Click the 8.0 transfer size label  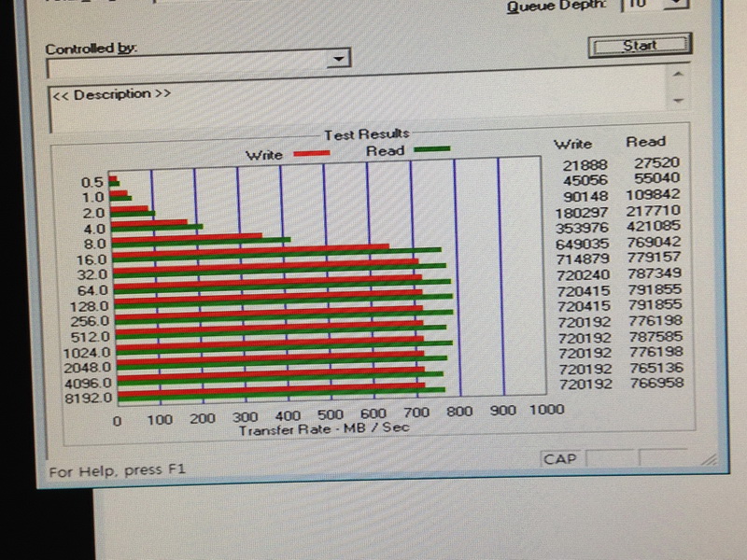[x=95, y=245]
